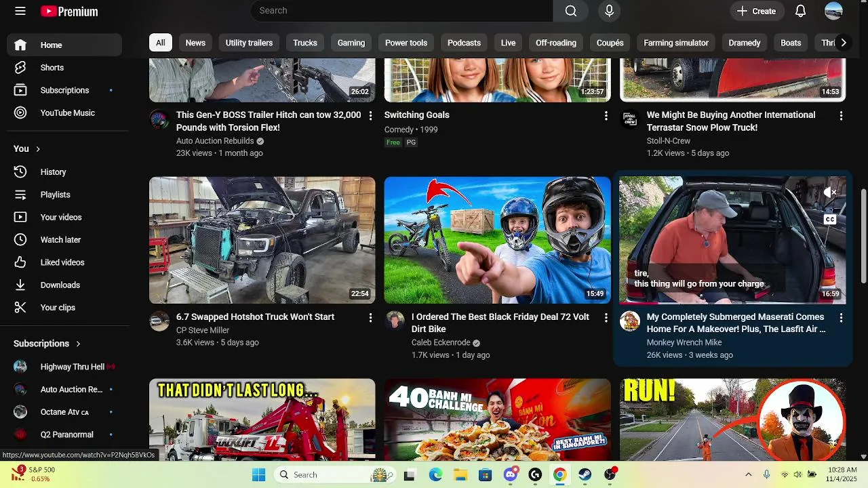Open the notifications bell

coord(800,11)
